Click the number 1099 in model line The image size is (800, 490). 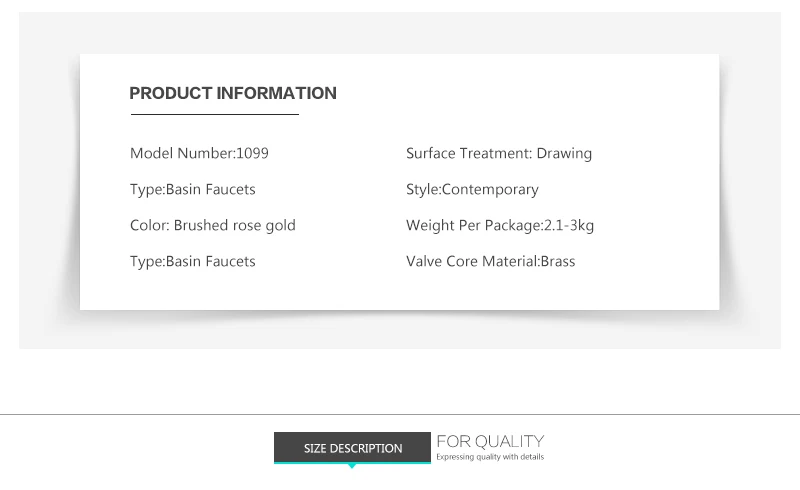(252, 153)
